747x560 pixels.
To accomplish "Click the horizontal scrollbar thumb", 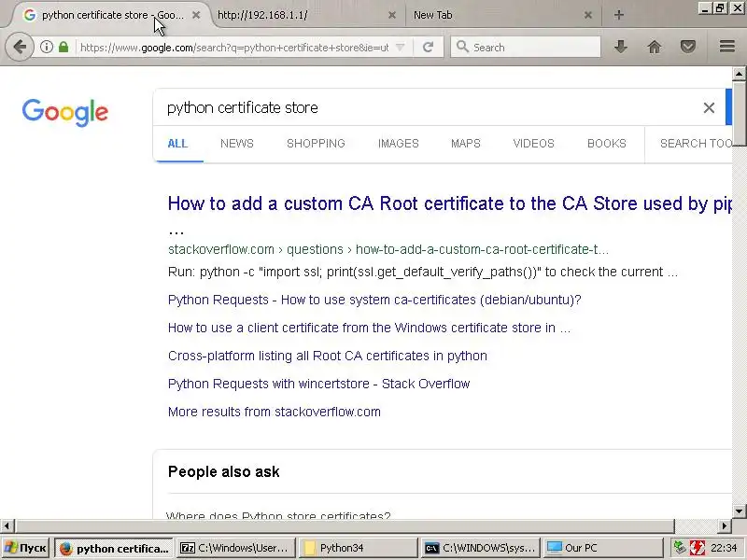I will coord(345,526).
